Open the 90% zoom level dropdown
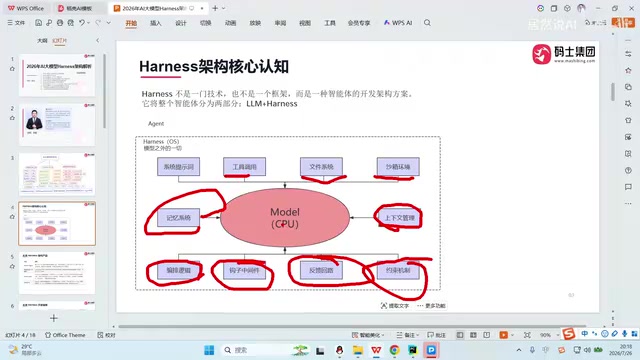 point(548,335)
